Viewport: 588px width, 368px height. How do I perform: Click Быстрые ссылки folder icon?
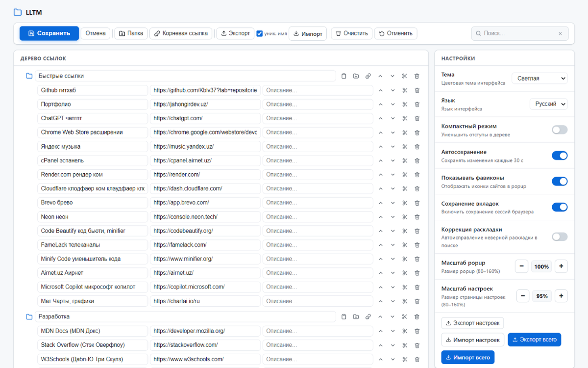pos(29,76)
